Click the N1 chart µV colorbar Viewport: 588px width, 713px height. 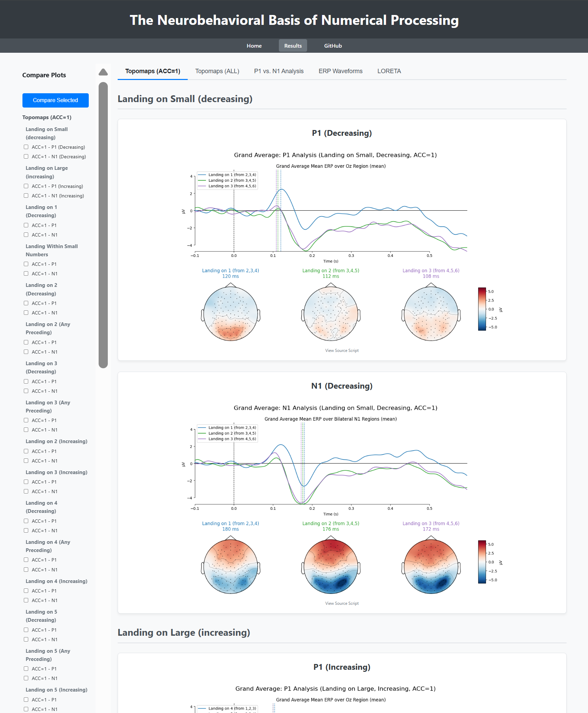pos(482,562)
